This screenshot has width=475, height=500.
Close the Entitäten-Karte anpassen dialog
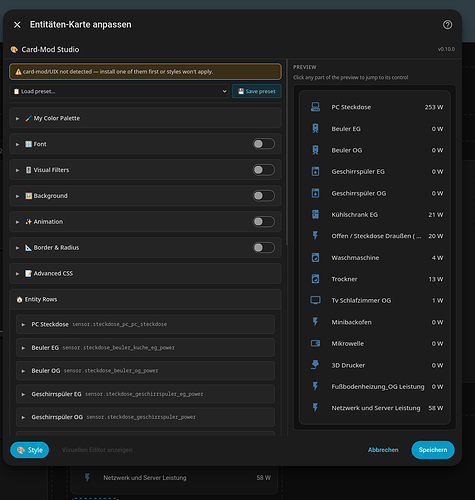[17, 25]
